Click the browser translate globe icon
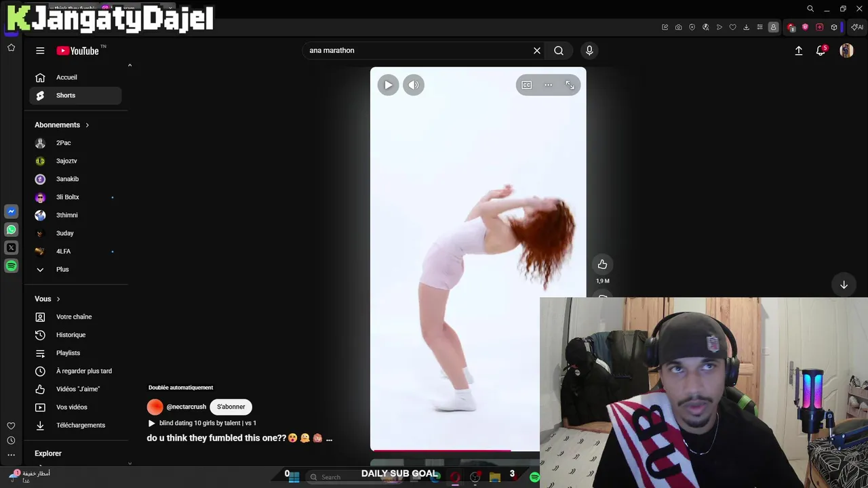Screen dimensions: 868x488 [706, 27]
